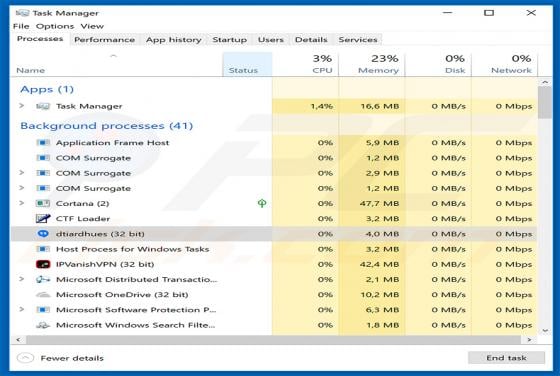Click the vertical scrollbar thumb
The image size is (560, 376).
click(x=545, y=102)
